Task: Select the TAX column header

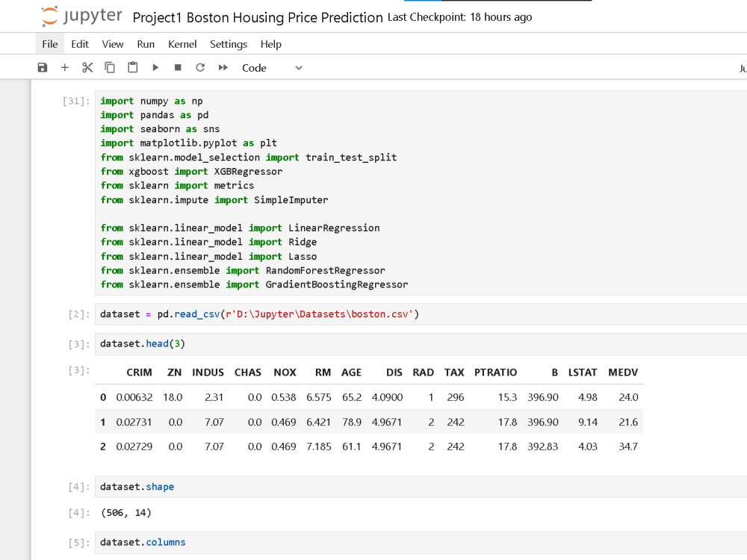Action: (x=454, y=373)
